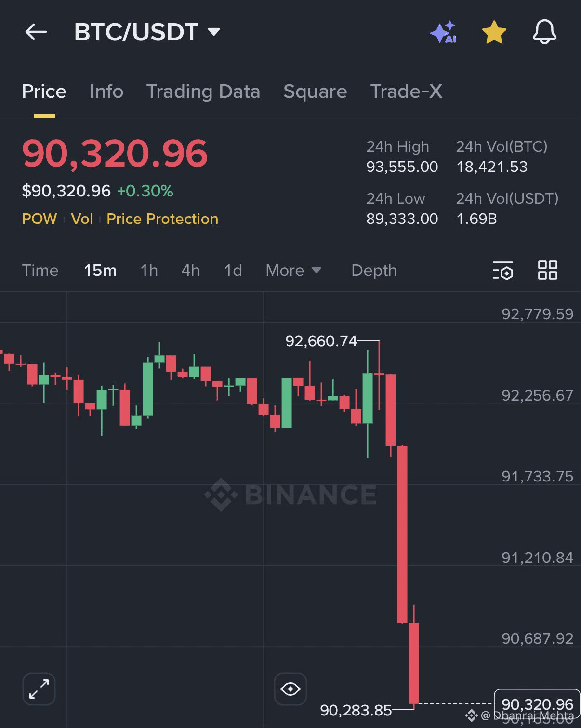This screenshot has height=728, width=581.
Task: Open the Square tab
Action: (315, 91)
